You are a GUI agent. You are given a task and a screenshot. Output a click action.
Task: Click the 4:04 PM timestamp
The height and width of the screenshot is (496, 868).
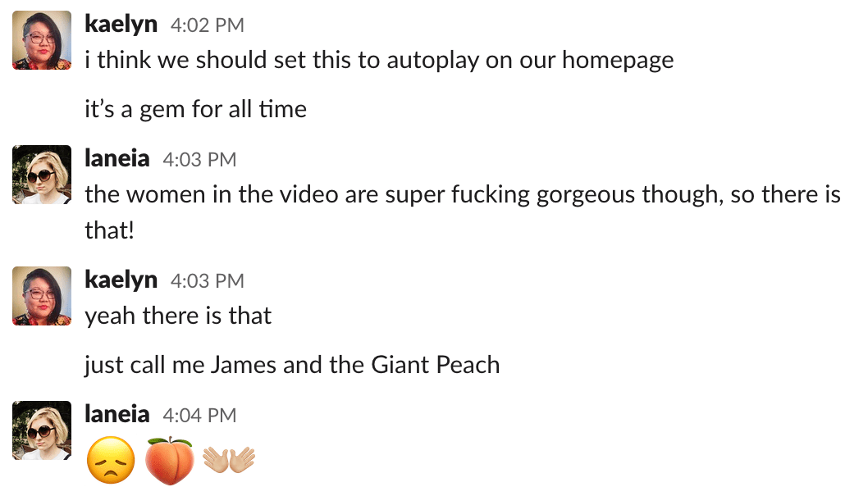(199, 416)
